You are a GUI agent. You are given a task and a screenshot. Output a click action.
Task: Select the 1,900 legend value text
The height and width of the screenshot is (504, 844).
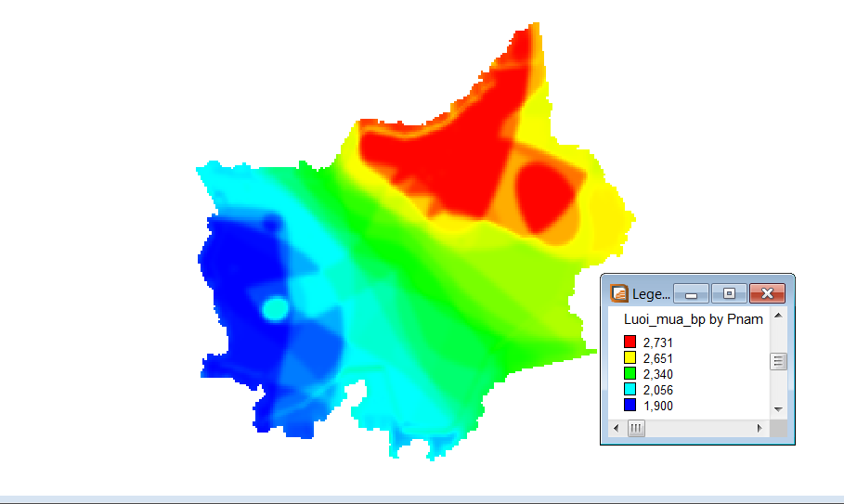click(657, 406)
